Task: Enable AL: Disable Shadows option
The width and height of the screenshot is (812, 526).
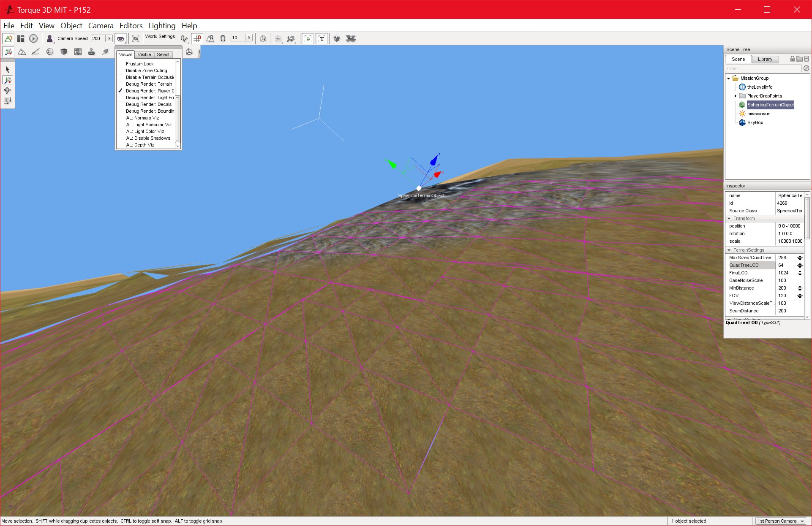Action: click(x=146, y=138)
